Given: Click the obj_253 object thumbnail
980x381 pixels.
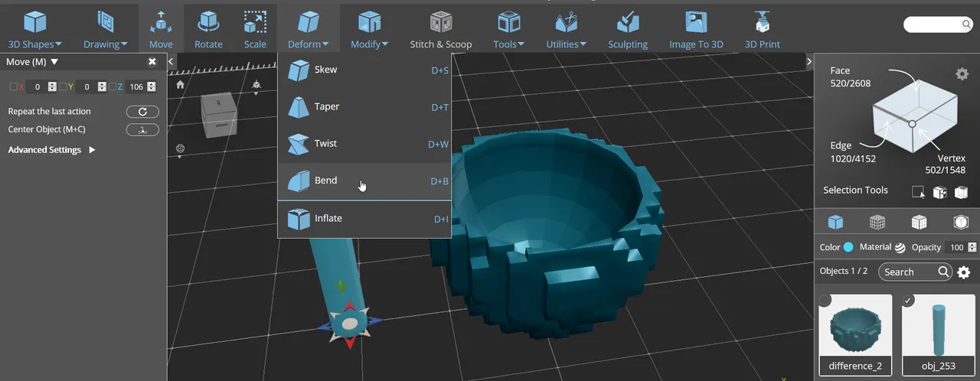Looking at the screenshot, I should 941,327.
